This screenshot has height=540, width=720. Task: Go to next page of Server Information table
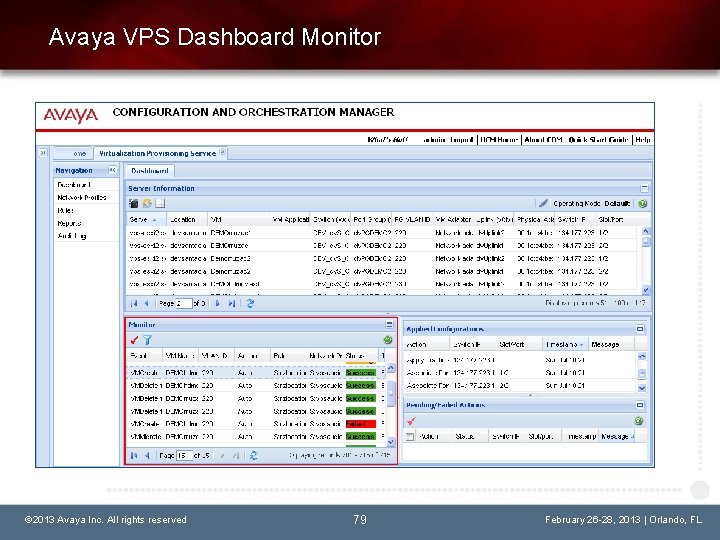(218, 303)
